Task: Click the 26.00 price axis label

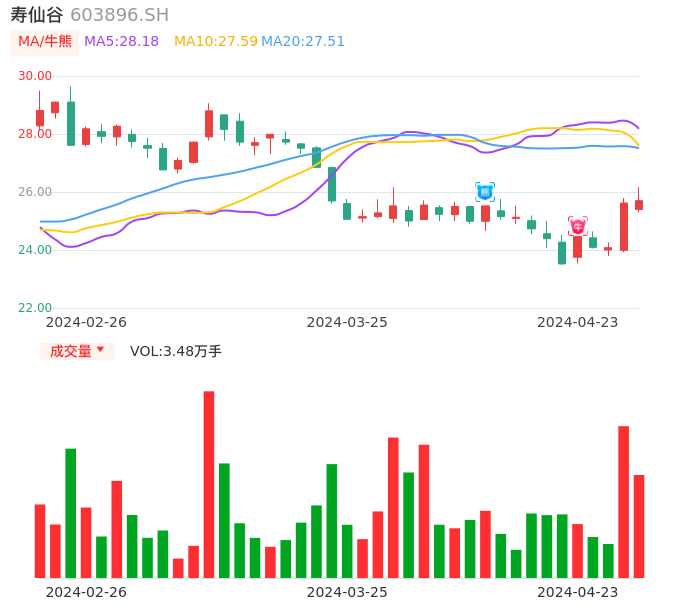Action: tap(36, 192)
